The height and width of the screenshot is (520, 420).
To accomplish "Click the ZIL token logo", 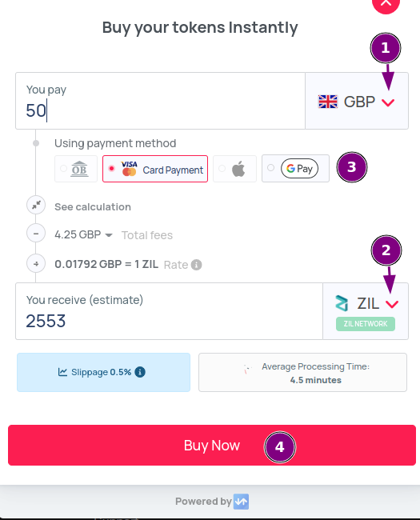I will pos(342,303).
